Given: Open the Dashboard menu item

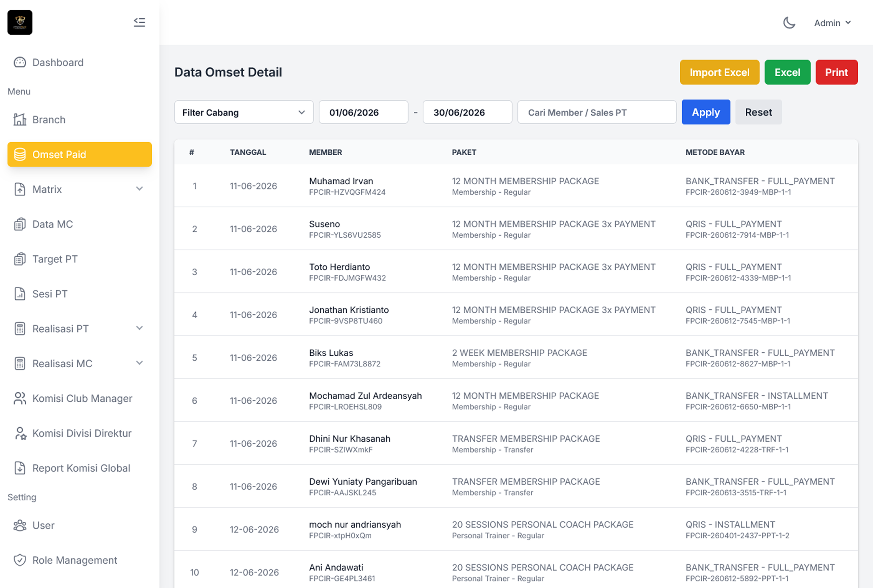Looking at the screenshot, I should tap(80, 62).
